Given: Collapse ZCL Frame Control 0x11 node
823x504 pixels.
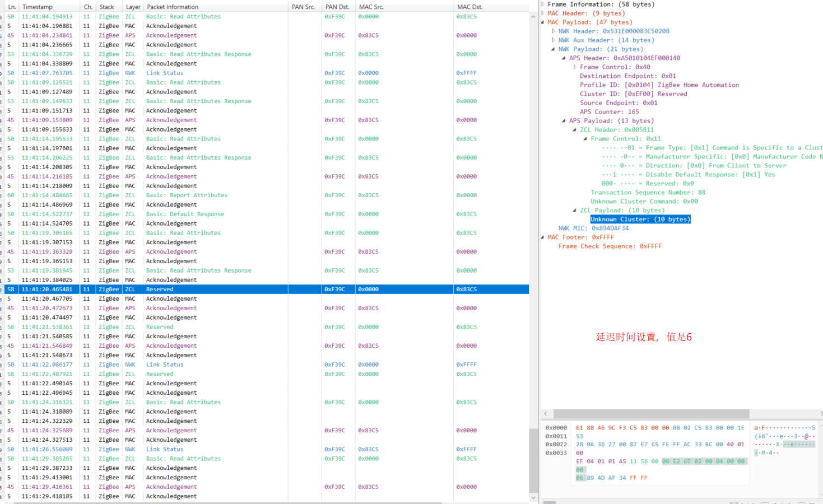Looking at the screenshot, I should coord(585,139).
